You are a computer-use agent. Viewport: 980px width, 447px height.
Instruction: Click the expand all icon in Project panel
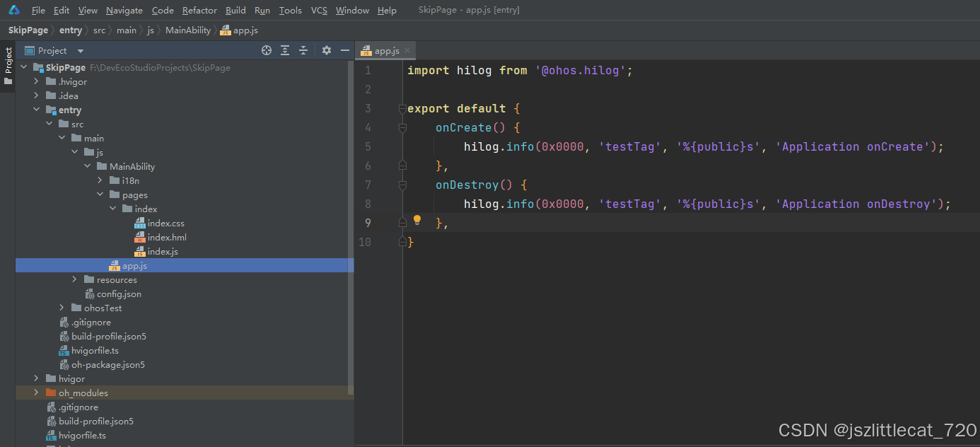tap(285, 50)
